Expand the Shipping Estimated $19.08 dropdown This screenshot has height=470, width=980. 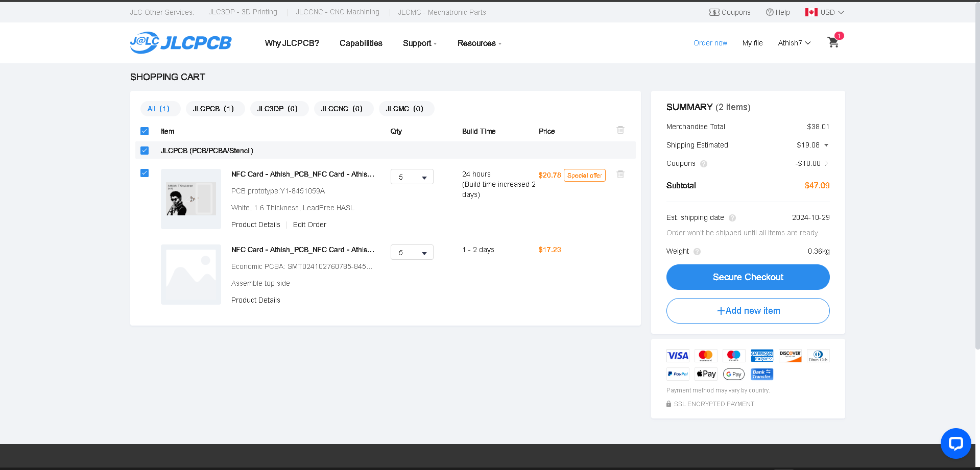pyautogui.click(x=826, y=145)
